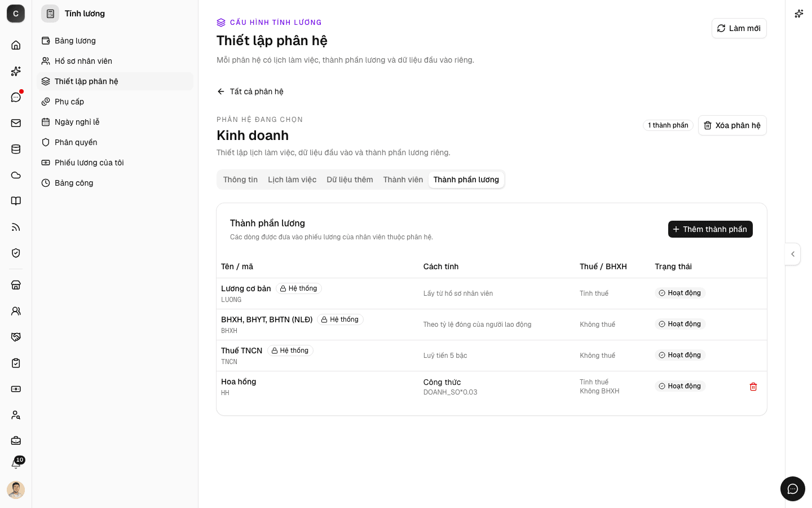Open Ngày nghỉ lễ in sidebar
The image size is (812, 508).
[x=115, y=122]
